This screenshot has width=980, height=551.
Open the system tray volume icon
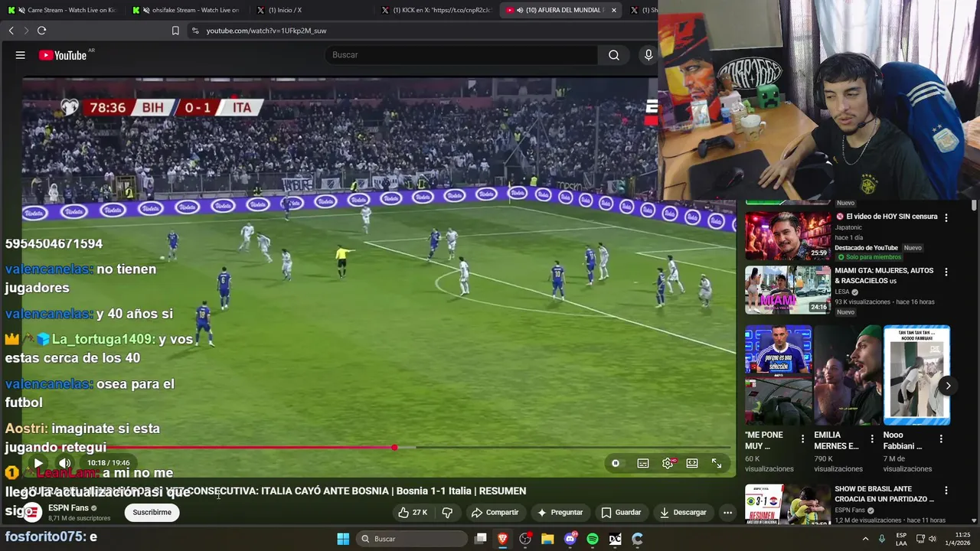933,539
